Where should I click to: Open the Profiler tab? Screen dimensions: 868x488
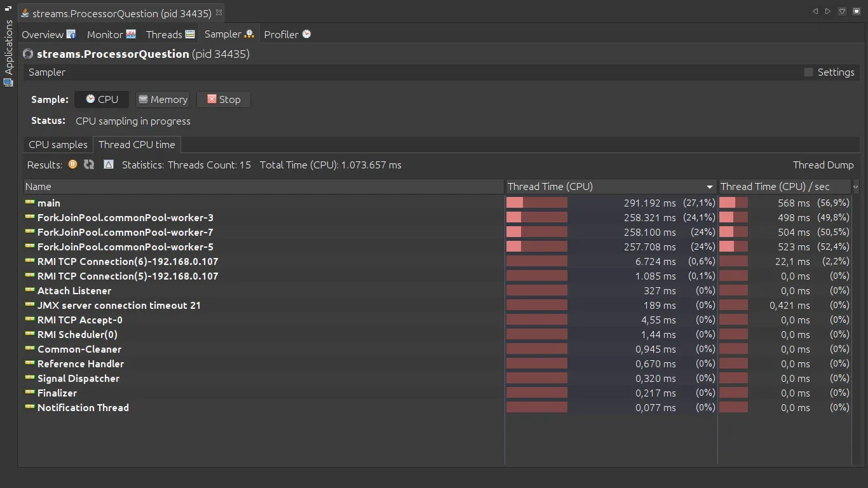point(288,34)
